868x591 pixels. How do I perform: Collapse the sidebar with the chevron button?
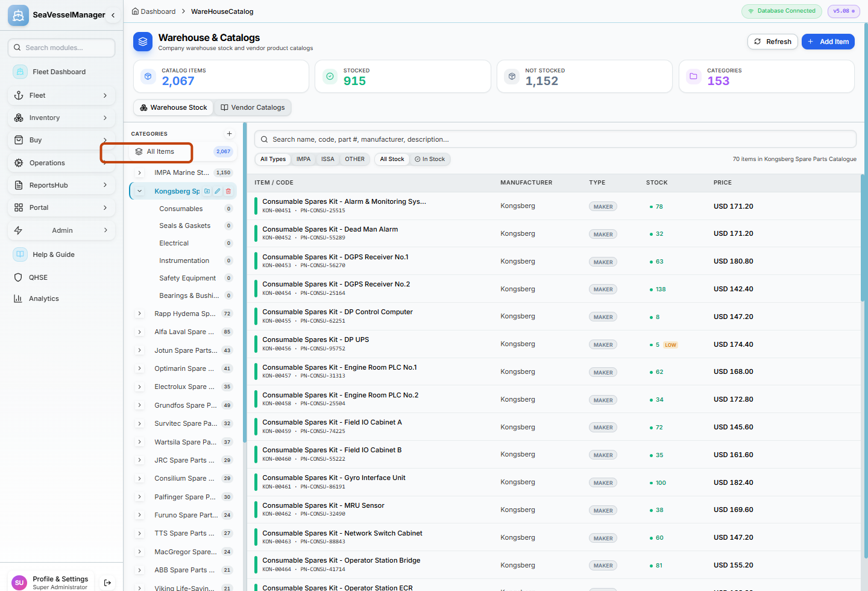pos(113,15)
